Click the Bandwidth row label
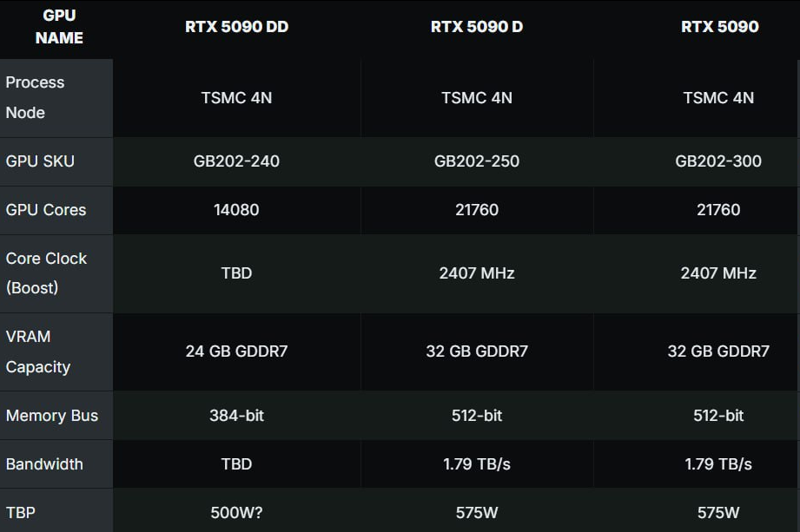 coord(44,464)
